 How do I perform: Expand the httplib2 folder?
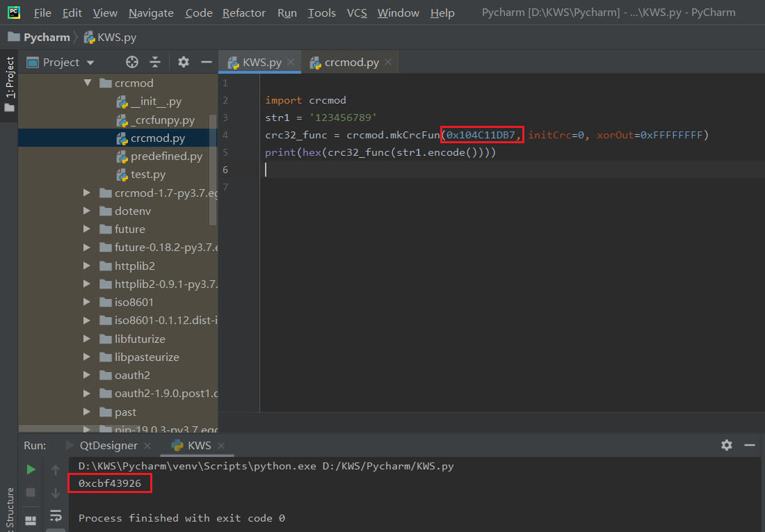pyautogui.click(x=87, y=266)
